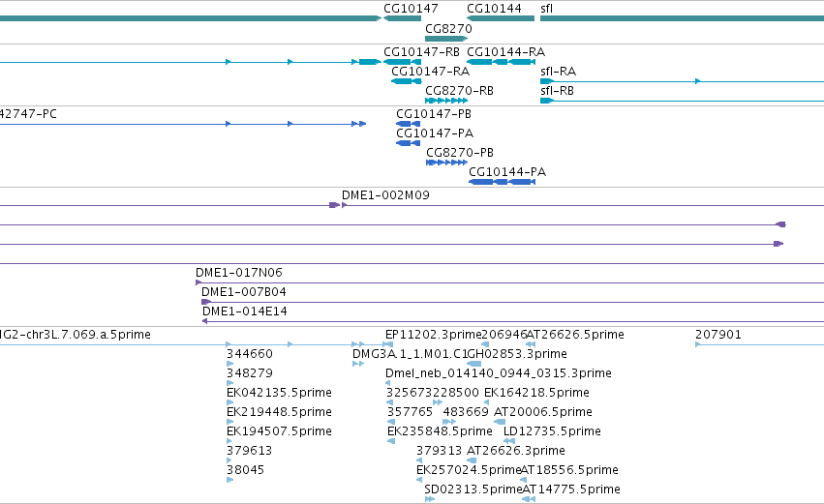The height and width of the screenshot is (504, 824).
Task: Select the sfl-RA transcript label
Action: [558, 72]
